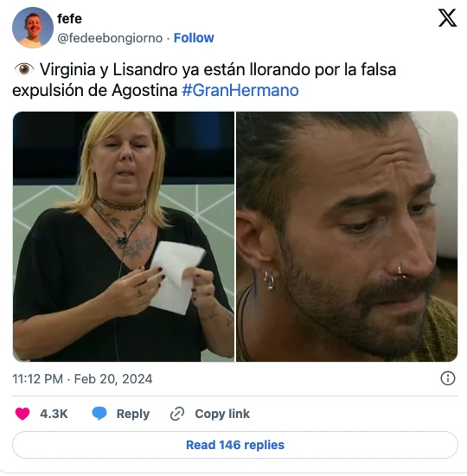Viewport: 467px width, 476px height.
Task: Open the tweet info circle icon
Action: (448, 378)
